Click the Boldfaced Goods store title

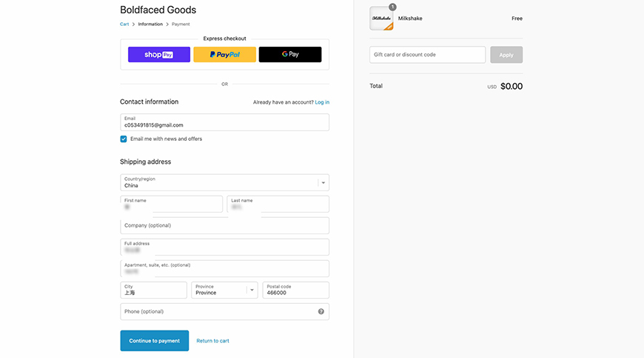(x=158, y=10)
